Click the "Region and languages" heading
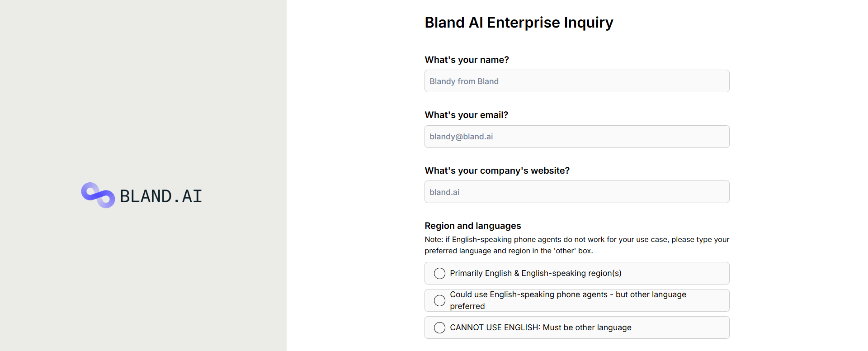 472,226
